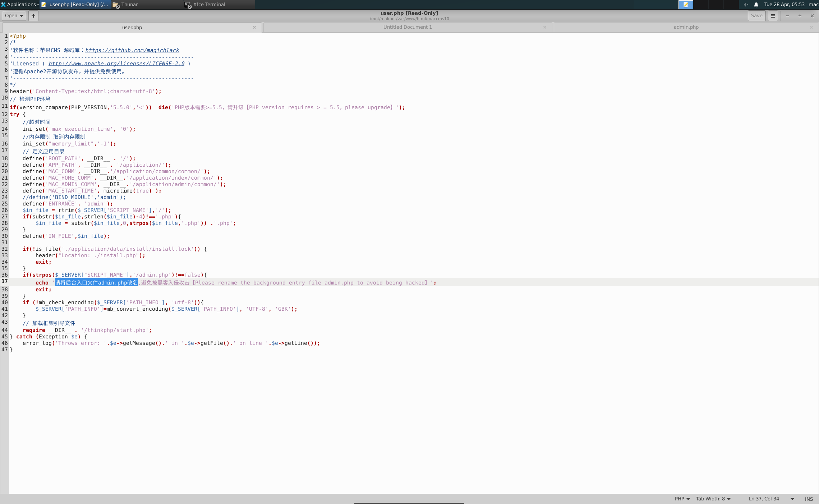Screen dimensions: 819x504
Task: Toggle INS insert mode in status bar
Action: pos(809,499)
